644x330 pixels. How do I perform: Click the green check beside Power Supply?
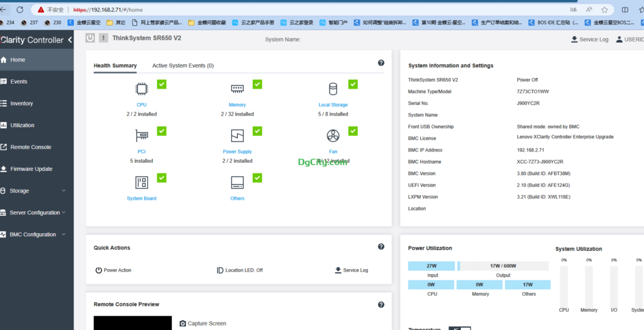257,131
